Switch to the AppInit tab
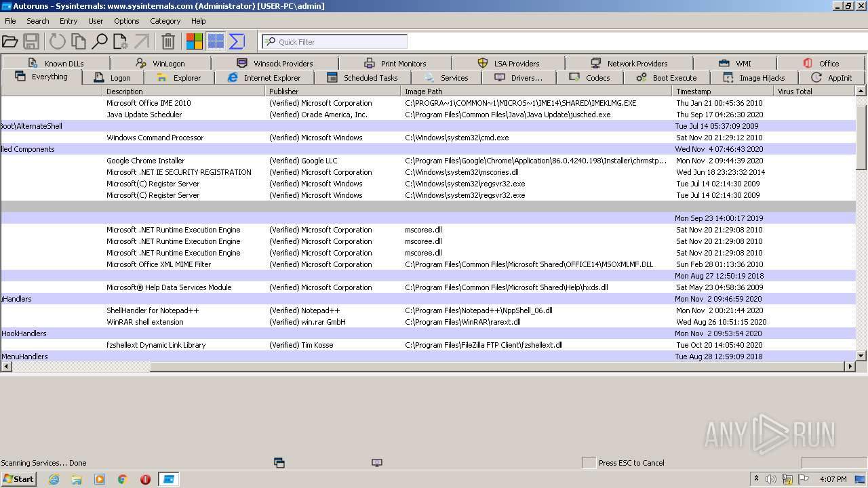Screen dimensions: 868x488 [x=832, y=78]
